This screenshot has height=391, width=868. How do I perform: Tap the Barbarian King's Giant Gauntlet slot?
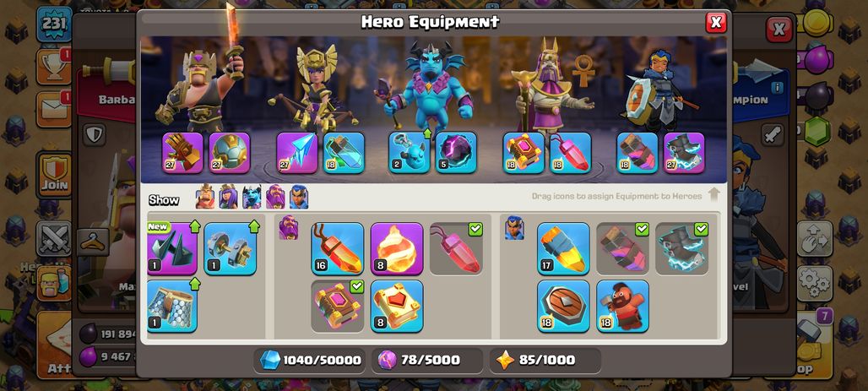[x=182, y=152]
